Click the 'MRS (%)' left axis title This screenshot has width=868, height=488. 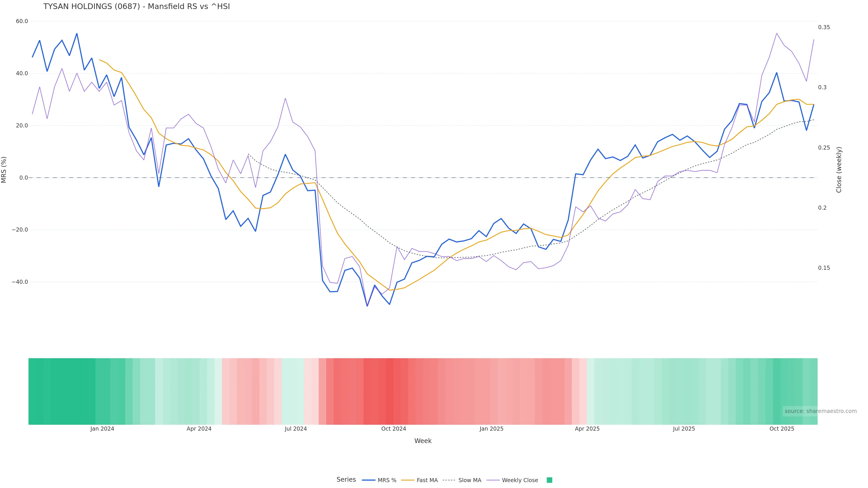click(4, 170)
